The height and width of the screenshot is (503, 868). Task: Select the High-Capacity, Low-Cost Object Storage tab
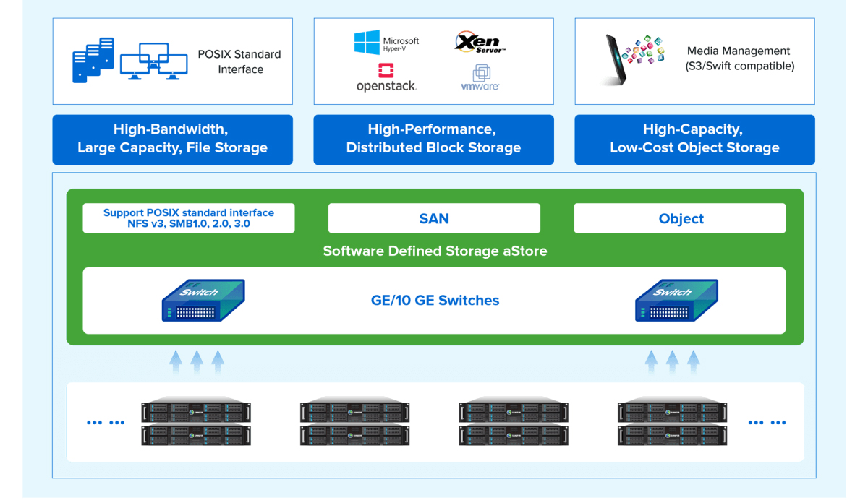tap(694, 139)
